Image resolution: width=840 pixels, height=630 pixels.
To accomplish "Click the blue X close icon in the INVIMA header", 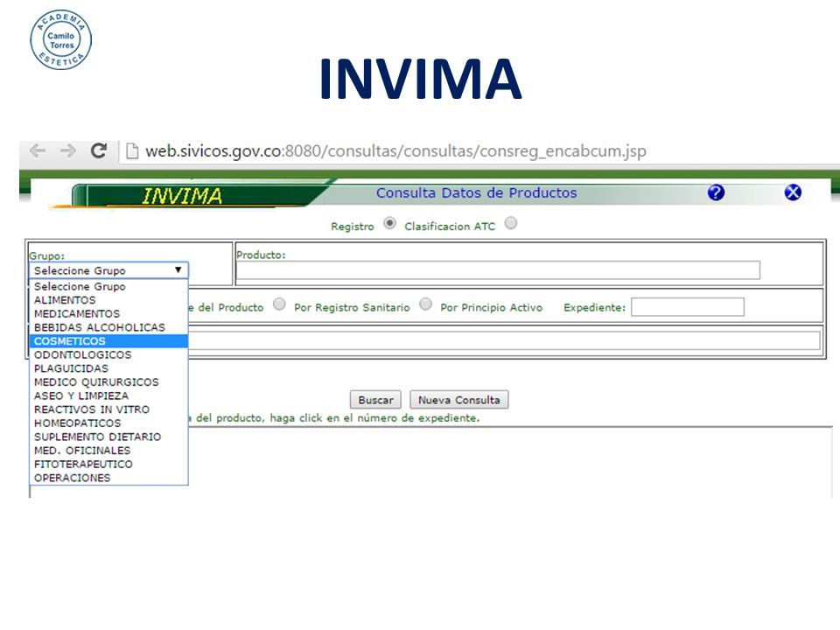I will coord(793,192).
